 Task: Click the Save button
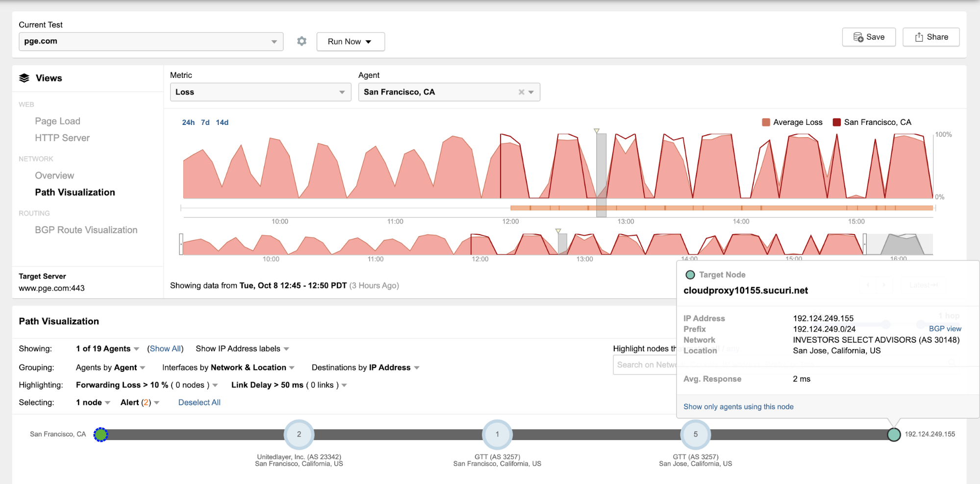(869, 37)
